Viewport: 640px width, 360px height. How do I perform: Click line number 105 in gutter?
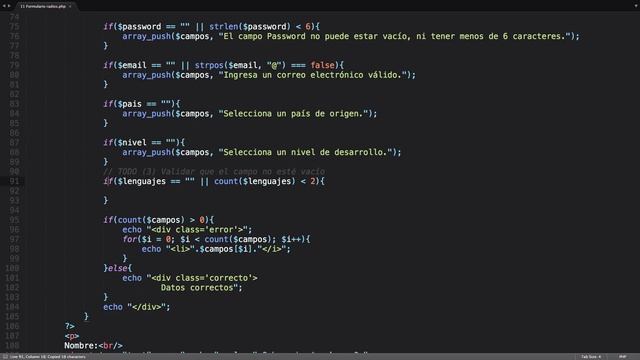point(12,316)
